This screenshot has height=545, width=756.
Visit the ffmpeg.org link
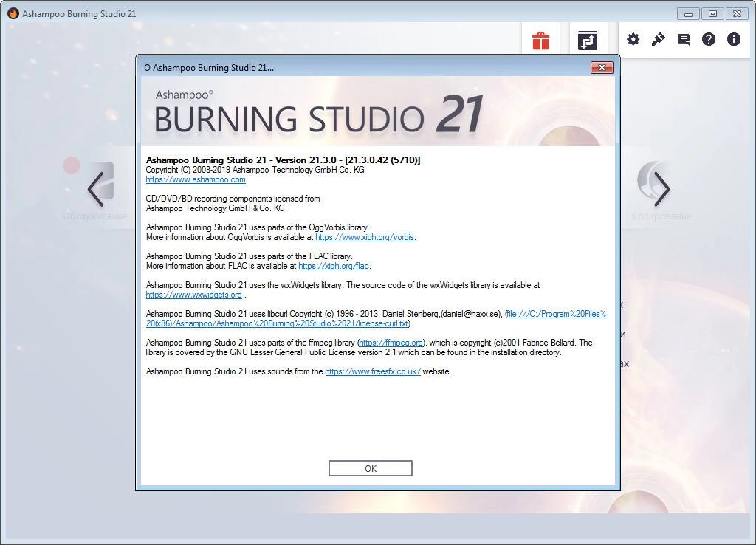[x=391, y=343]
